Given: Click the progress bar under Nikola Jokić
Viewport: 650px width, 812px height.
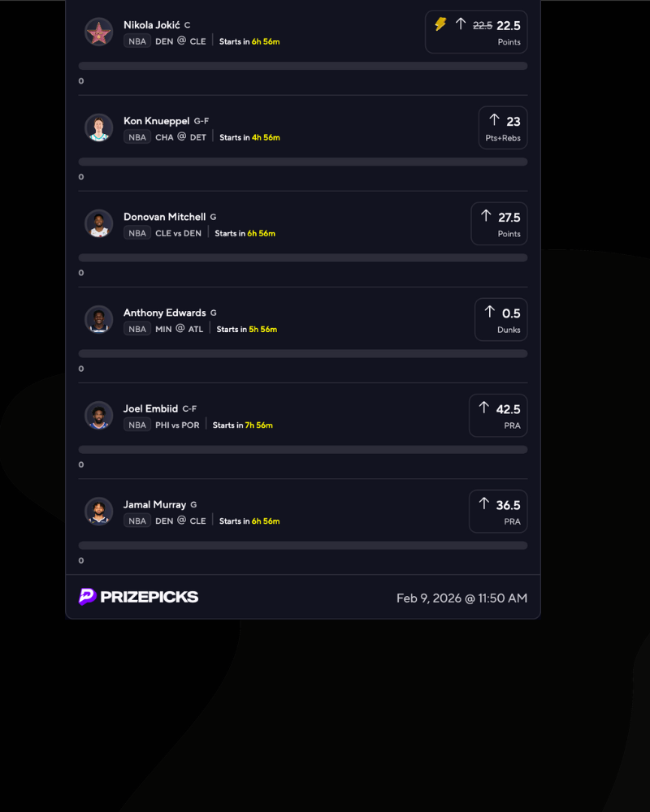Looking at the screenshot, I should [x=303, y=66].
